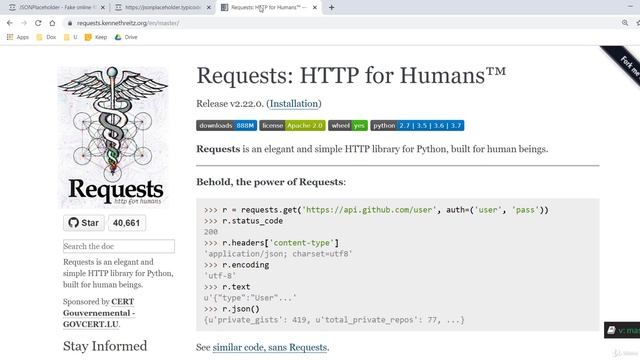Click the wheel yes badge
This screenshot has height=360, width=640.
click(348, 125)
